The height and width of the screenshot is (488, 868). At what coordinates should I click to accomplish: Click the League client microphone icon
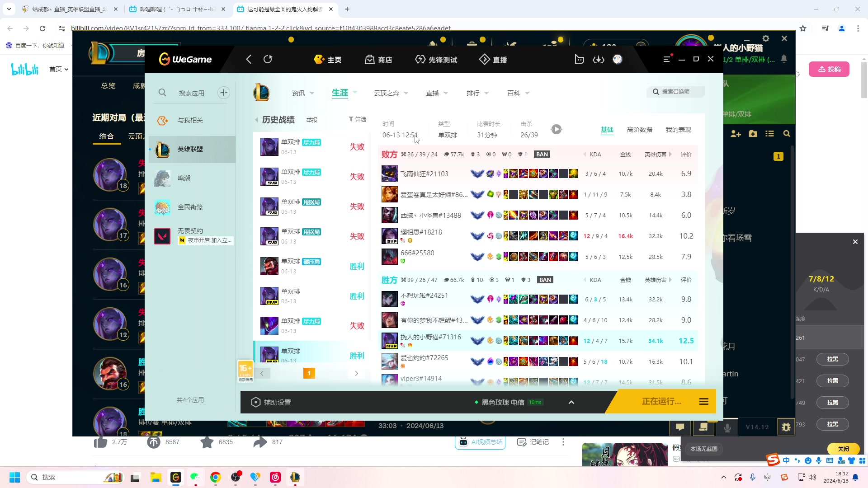727,427
